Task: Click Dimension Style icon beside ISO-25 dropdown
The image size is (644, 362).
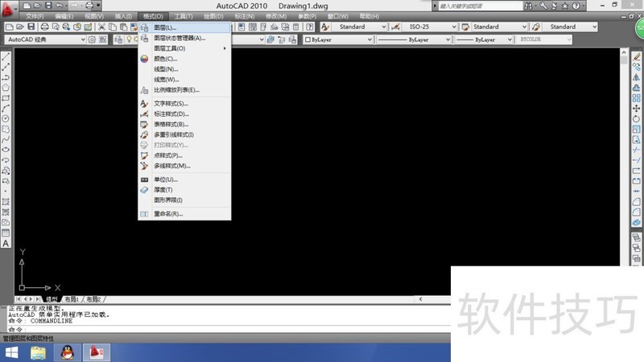Action: tap(395, 27)
